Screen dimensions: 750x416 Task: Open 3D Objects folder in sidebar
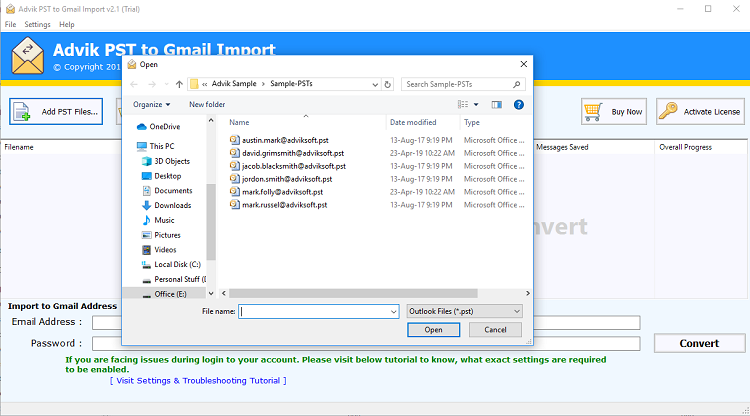166,161
